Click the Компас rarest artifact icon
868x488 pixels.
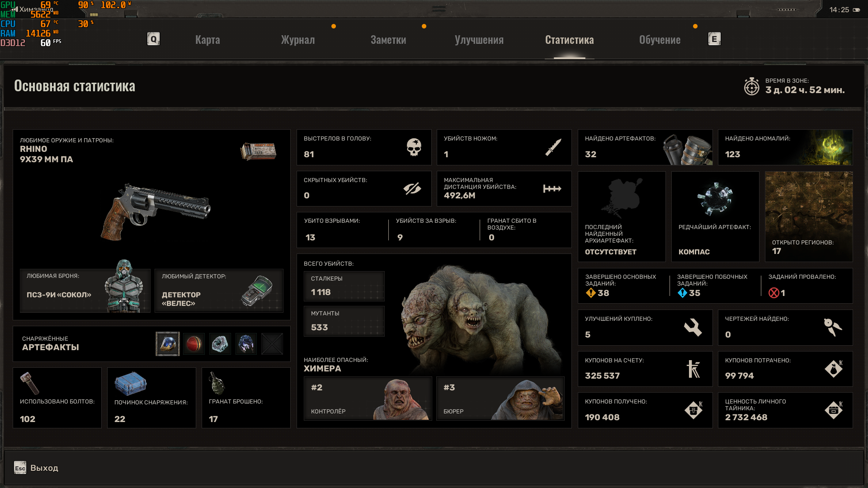[x=715, y=199]
